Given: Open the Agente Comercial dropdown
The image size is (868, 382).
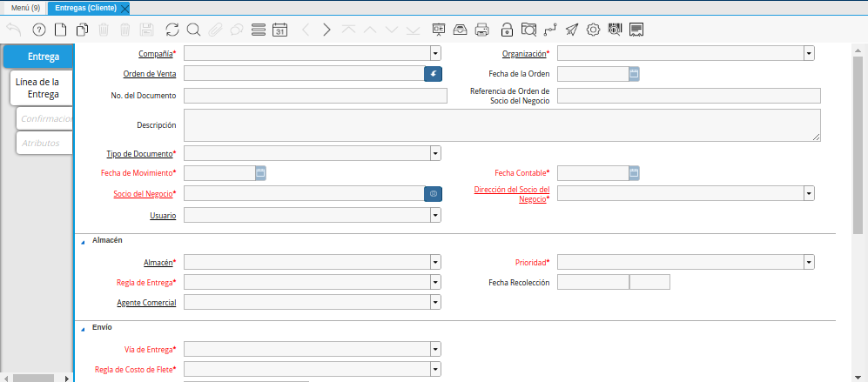Looking at the screenshot, I should click(x=436, y=302).
